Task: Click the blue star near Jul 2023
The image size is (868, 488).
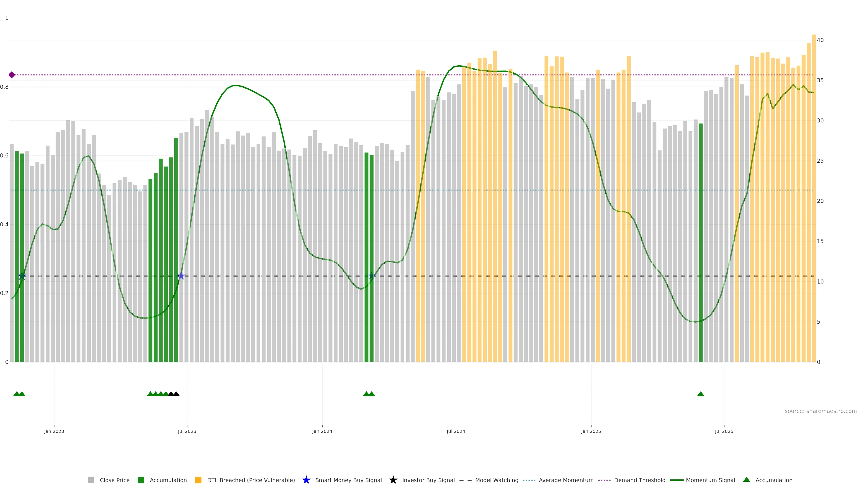Action: coord(181,276)
